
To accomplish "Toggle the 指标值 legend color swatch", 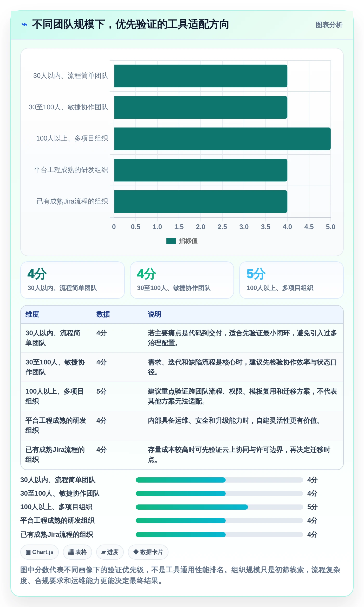I will point(171,241).
